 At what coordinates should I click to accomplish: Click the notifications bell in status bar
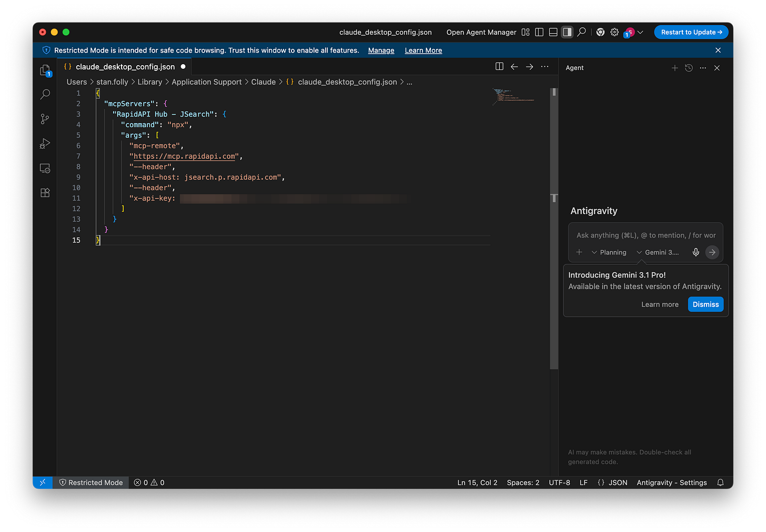pos(720,483)
